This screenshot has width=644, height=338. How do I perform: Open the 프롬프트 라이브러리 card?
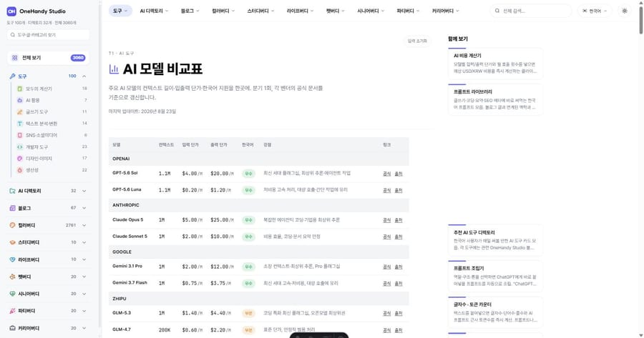tap(495, 99)
